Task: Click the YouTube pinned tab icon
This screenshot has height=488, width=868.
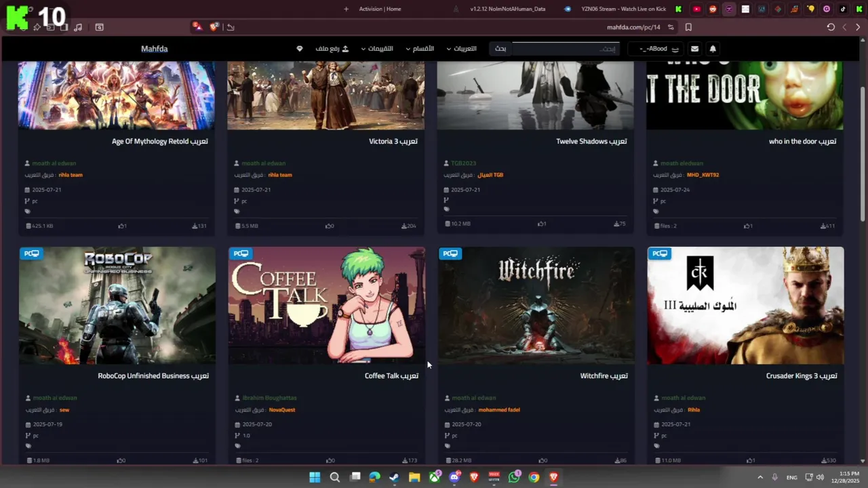Action: click(x=696, y=9)
